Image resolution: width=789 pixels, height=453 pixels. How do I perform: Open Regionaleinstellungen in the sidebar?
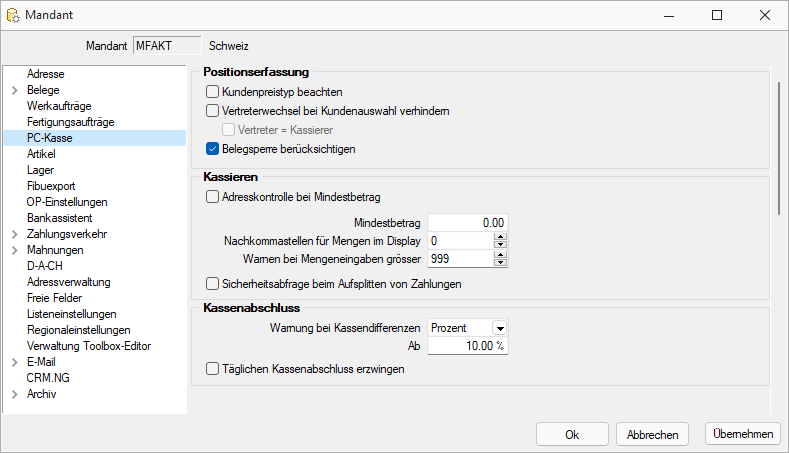tap(78, 330)
